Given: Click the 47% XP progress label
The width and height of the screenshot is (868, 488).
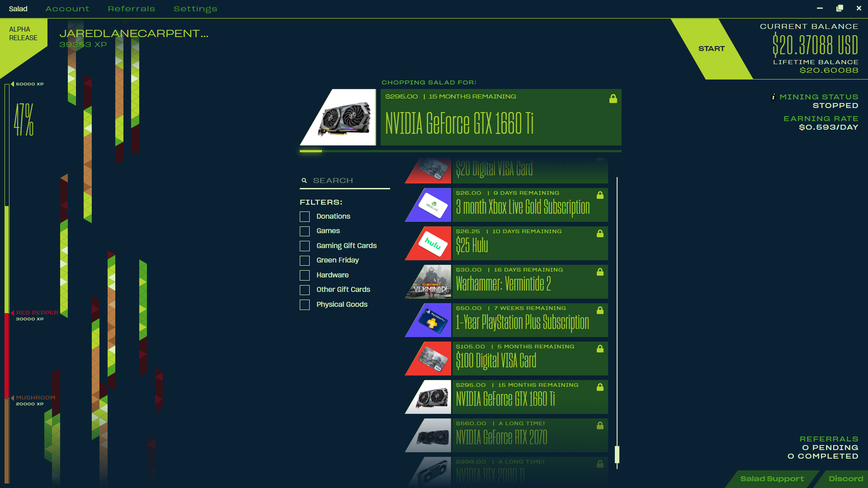Looking at the screenshot, I should [24, 120].
